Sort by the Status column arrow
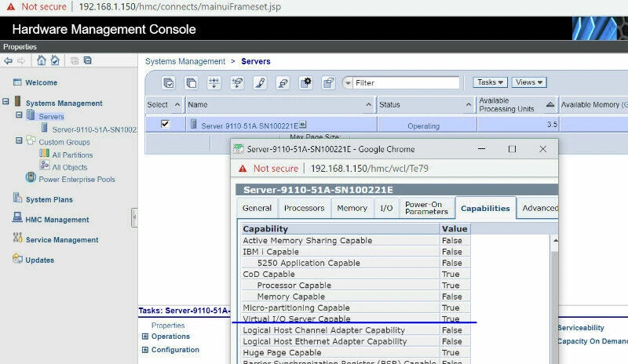This screenshot has height=364, width=628. [468, 104]
